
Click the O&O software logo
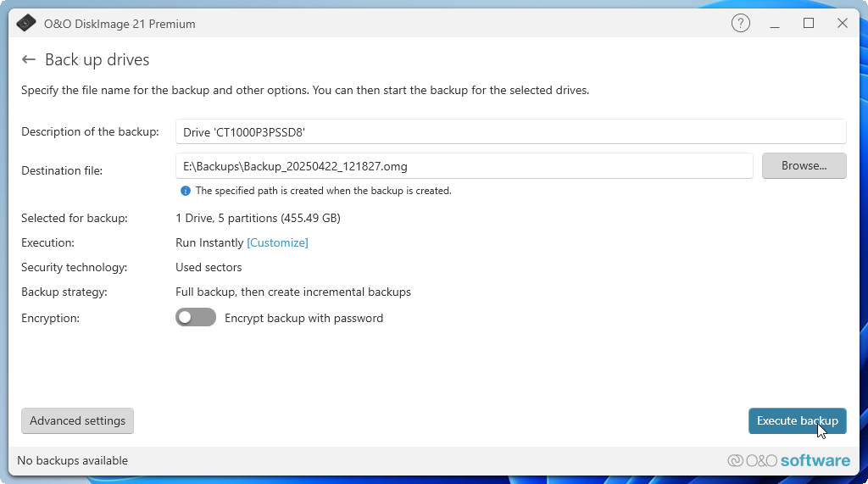pos(789,461)
